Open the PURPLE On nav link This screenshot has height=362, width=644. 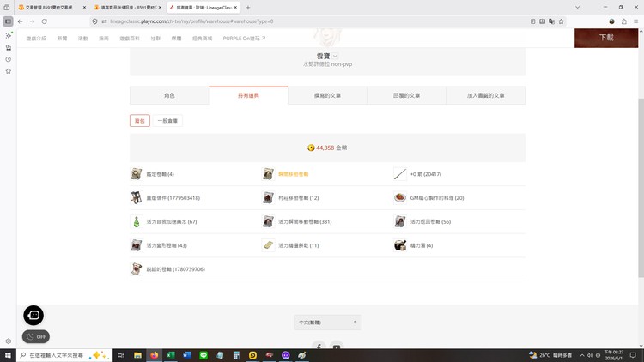(244, 38)
